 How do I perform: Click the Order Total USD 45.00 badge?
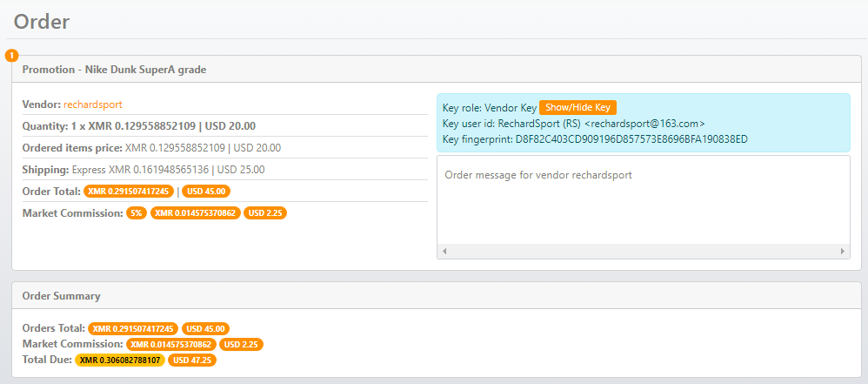207,191
